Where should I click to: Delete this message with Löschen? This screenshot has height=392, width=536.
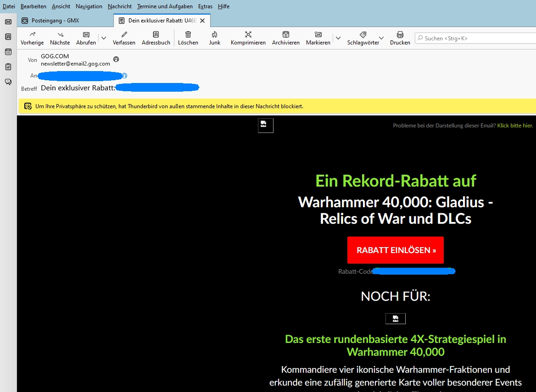coord(188,38)
